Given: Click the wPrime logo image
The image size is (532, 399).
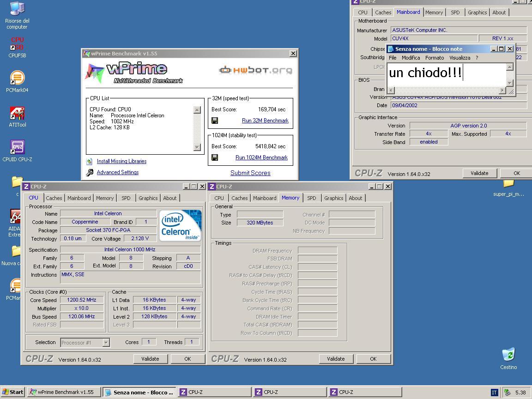Looking at the screenshot, I should 134,73.
